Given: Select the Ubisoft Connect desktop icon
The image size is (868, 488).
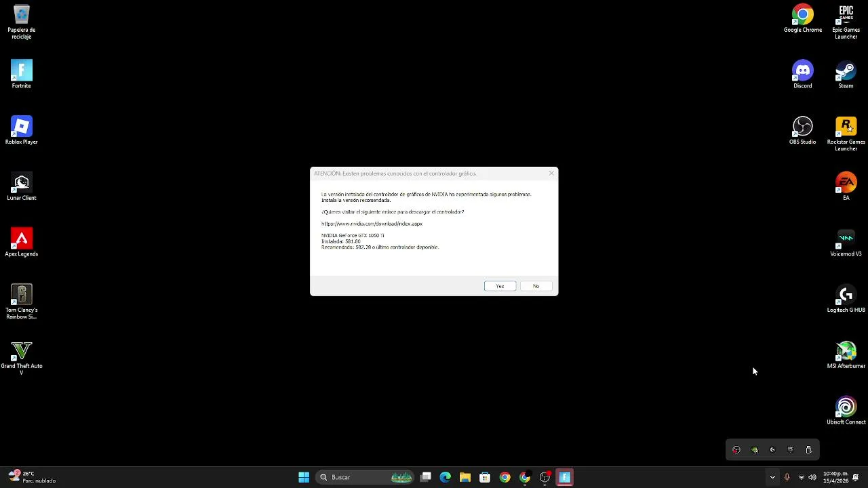Looking at the screenshot, I should click(x=846, y=411).
